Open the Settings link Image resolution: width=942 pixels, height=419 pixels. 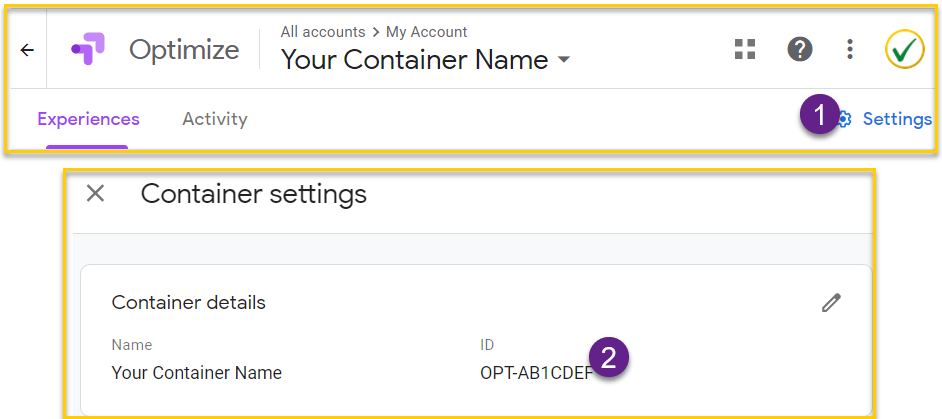click(897, 120)
